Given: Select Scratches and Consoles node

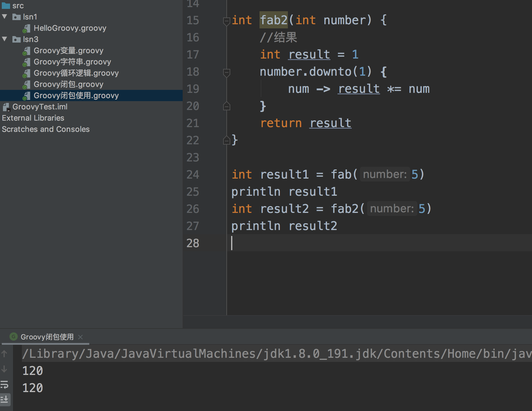Looking at the screenshot, I should [x=46, y=129].
